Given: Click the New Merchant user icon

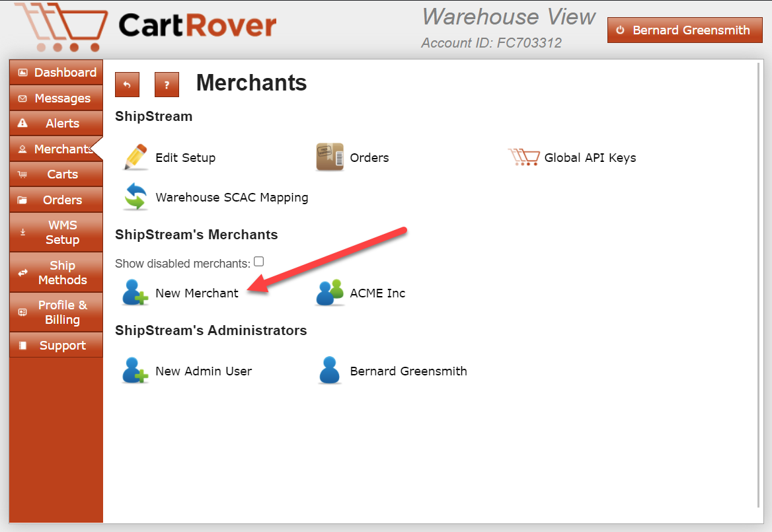Looking at the screenshot, I should coord(136,293).
